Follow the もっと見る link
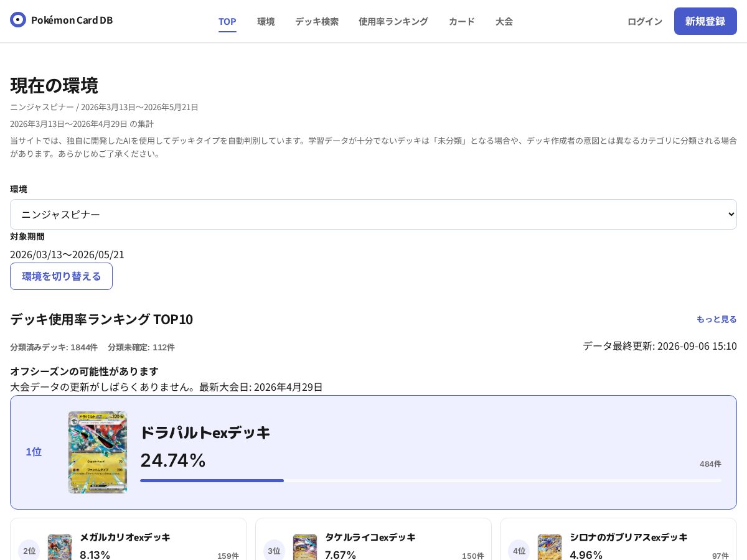This screenshot has width=747, height=560. [x=716, y=319]
